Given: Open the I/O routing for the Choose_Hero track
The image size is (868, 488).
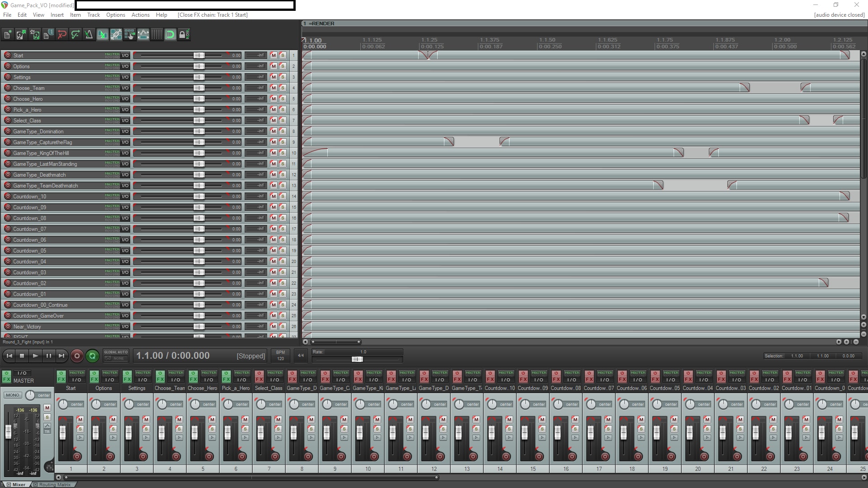Looking at the screenshot, I should [125, 99].
